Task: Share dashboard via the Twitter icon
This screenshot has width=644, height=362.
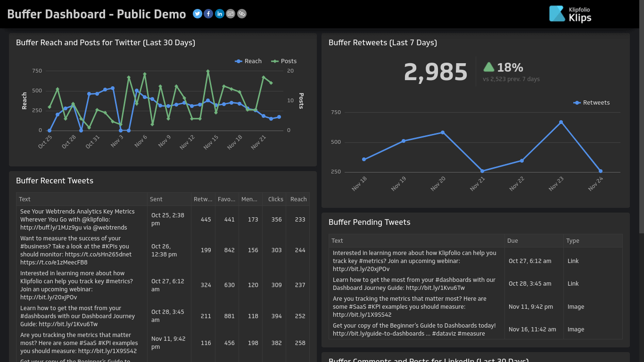Action: click(198, 14)
